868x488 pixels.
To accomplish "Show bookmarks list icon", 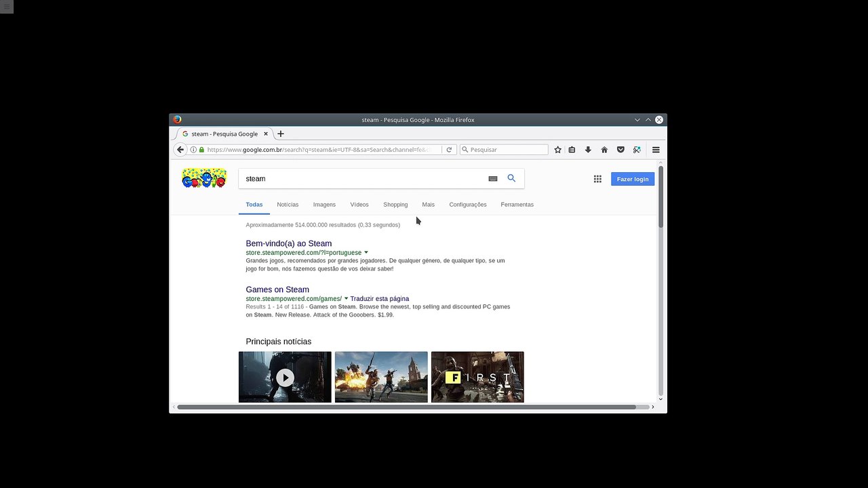I will [x=572, y=150].
